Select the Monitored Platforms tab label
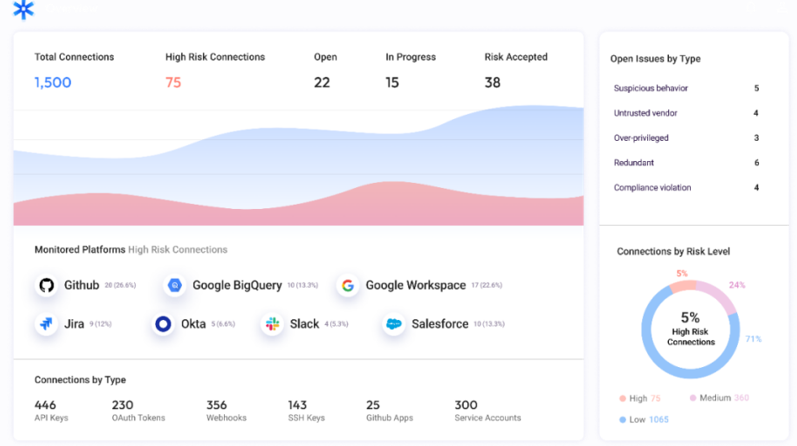This screenshot has height=446, width=797. point(79,250)
